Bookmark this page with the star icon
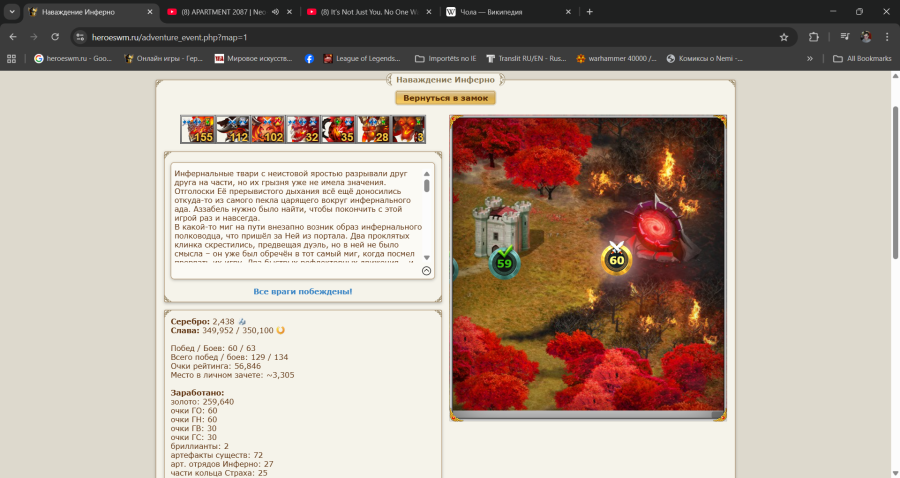The height and width of the screenshot is (478, 900). click(x=784, y=37)
